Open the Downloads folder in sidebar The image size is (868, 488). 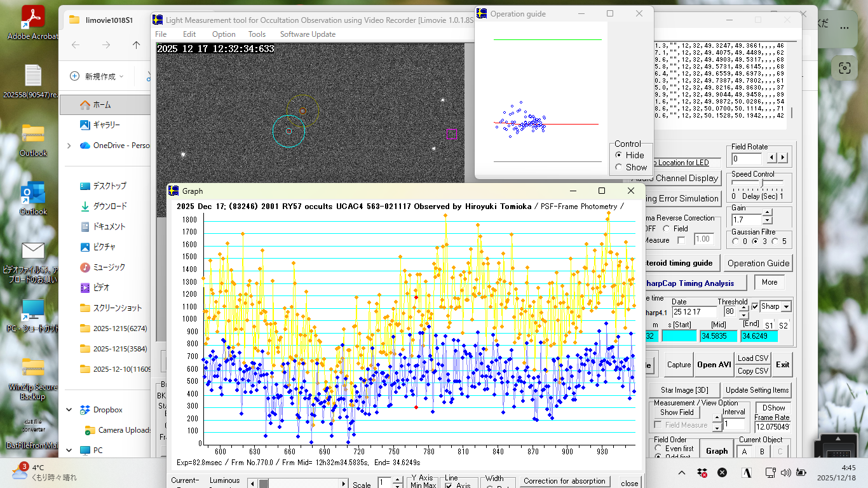point(109,206)
